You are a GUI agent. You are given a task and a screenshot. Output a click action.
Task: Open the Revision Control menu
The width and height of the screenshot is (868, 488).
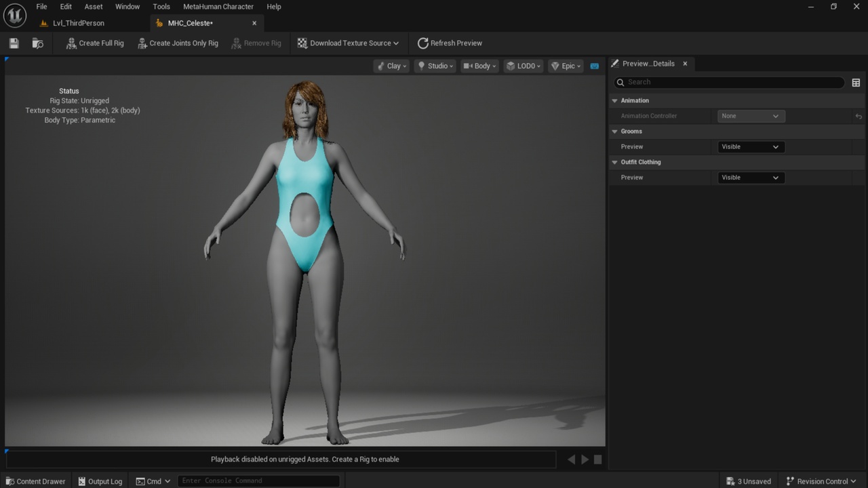pyautogui.click(x=822, y=481)
